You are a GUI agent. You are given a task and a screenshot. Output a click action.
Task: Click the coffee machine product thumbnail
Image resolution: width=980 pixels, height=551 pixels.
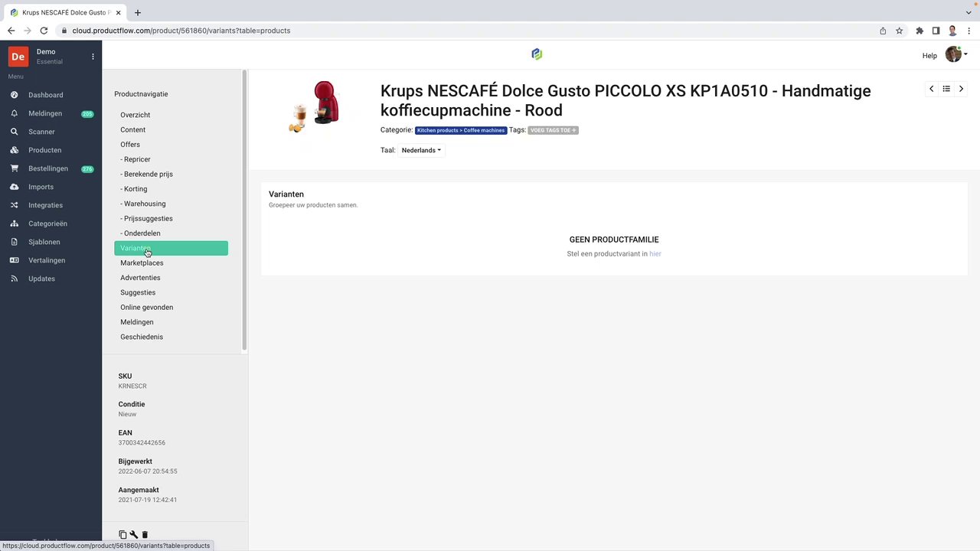click(315, 106)
